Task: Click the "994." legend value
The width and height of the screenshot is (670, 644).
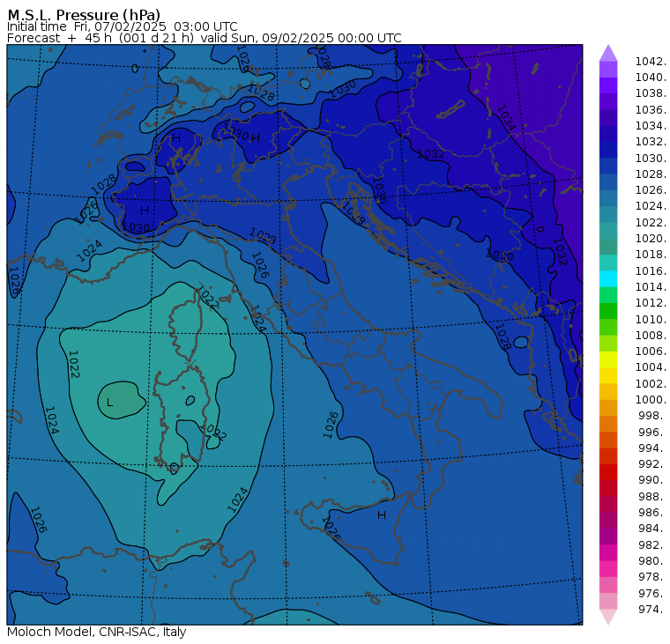Action: tap(652, 448)
